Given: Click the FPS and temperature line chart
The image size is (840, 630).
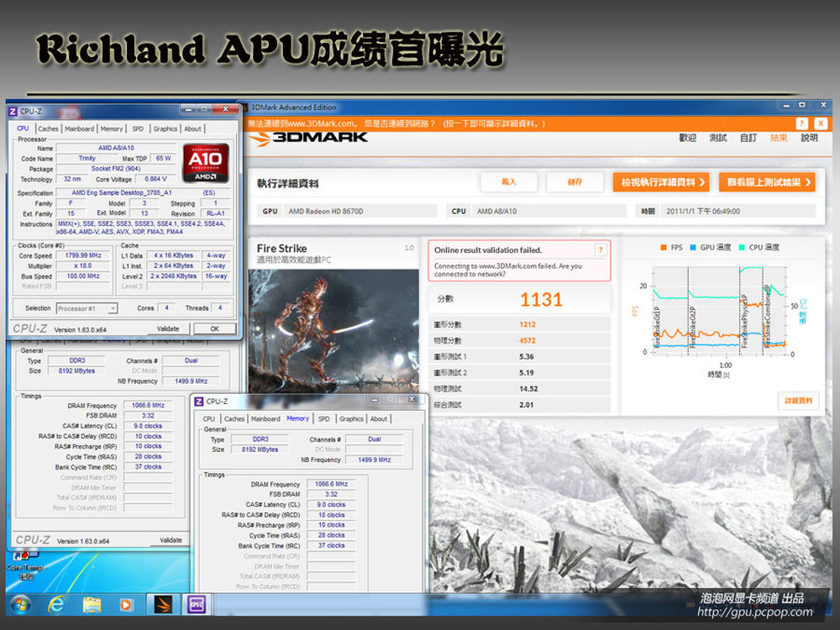Looking at the screenshot, I should (x=718, y=311).
